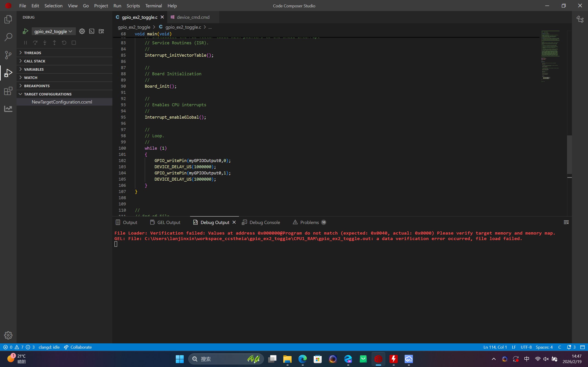Click the Start Debugging green play icon
Viewport: 588px width, 367px height.
point(25,31)
